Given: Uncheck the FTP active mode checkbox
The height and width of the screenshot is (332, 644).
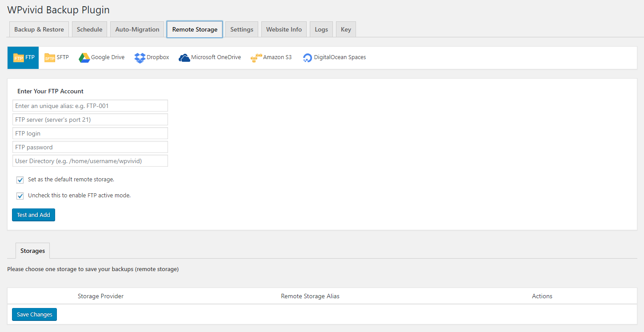Looking at the screenshot, I should 20,196.
